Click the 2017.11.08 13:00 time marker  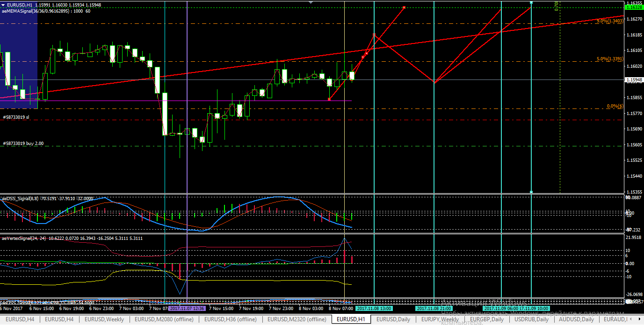pyautogui.click(x=374, y=309)
